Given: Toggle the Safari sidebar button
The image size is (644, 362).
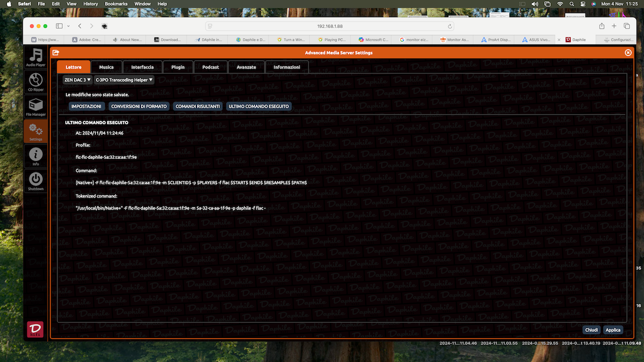Looking at the screenshot, I should tap(59, 26).
